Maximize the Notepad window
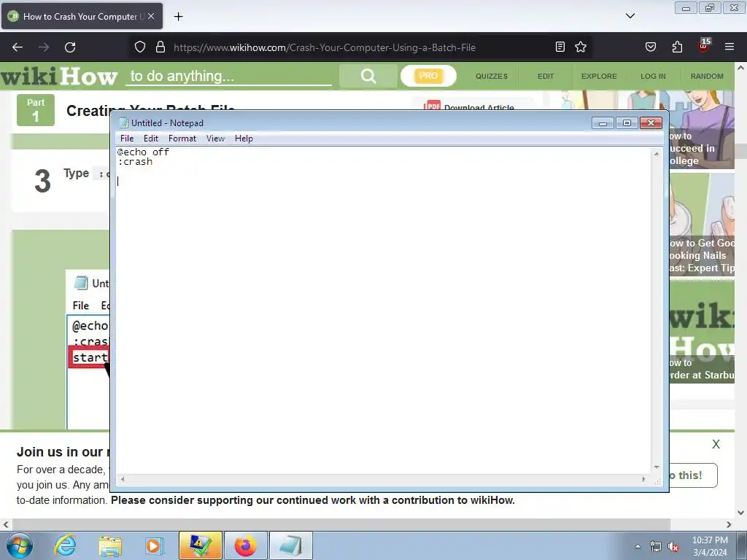Image resolution: width=747 pixels, height=560 pixels. pos(627,123)
